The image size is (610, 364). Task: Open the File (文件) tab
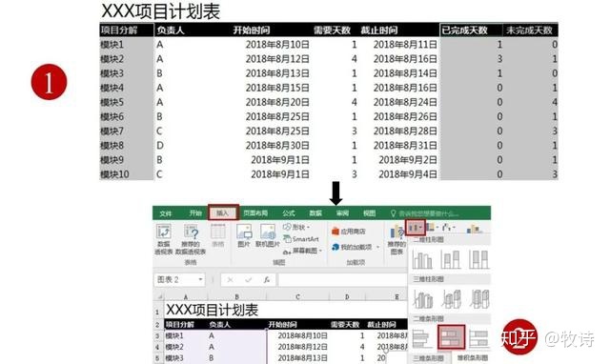pyautogui.click(x=165, y=213)
